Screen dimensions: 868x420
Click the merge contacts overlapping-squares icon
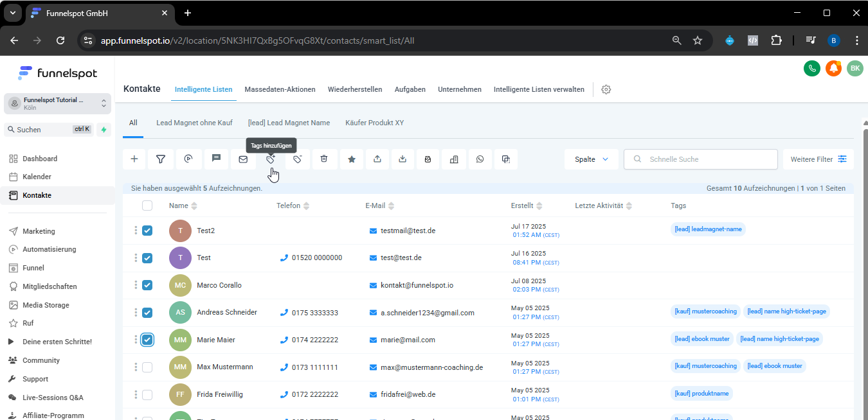tap(506, 159)
